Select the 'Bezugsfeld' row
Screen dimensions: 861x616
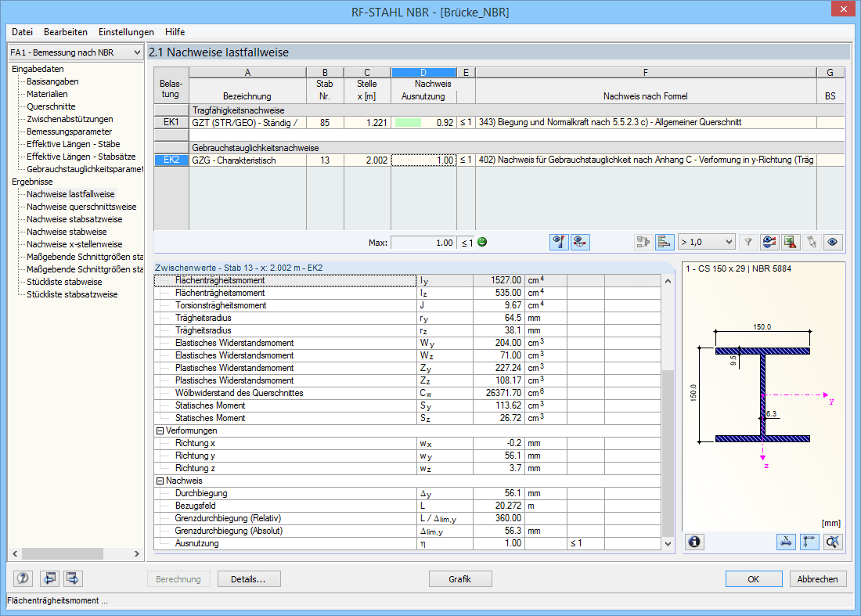(x=408, y=506)
